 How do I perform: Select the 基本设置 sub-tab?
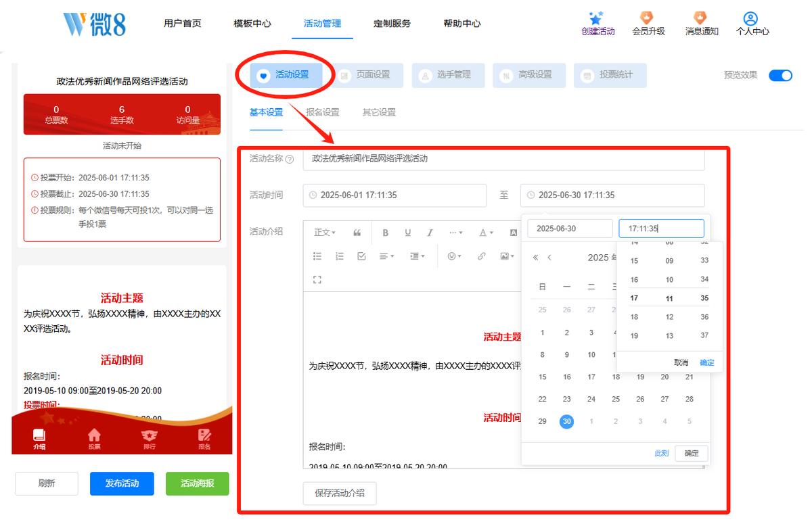[266, 112]
